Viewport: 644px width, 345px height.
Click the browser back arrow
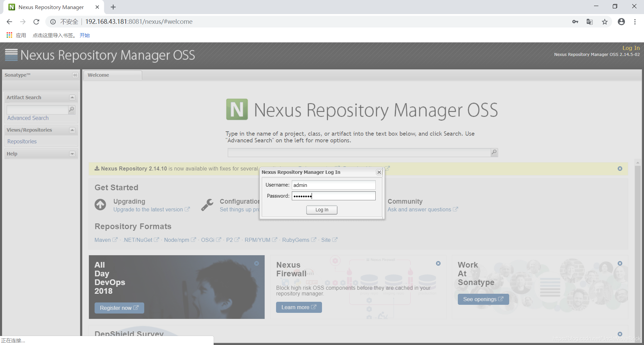point(9,22)
